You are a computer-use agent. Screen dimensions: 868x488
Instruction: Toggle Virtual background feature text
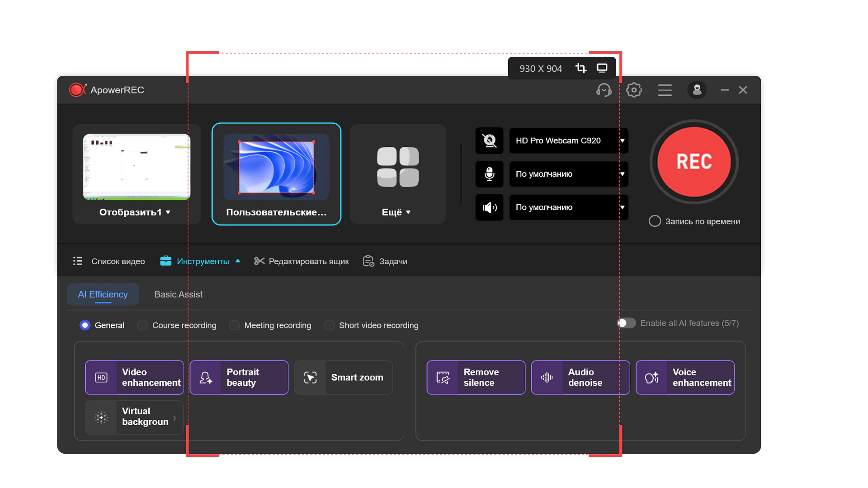click(145, 417)
